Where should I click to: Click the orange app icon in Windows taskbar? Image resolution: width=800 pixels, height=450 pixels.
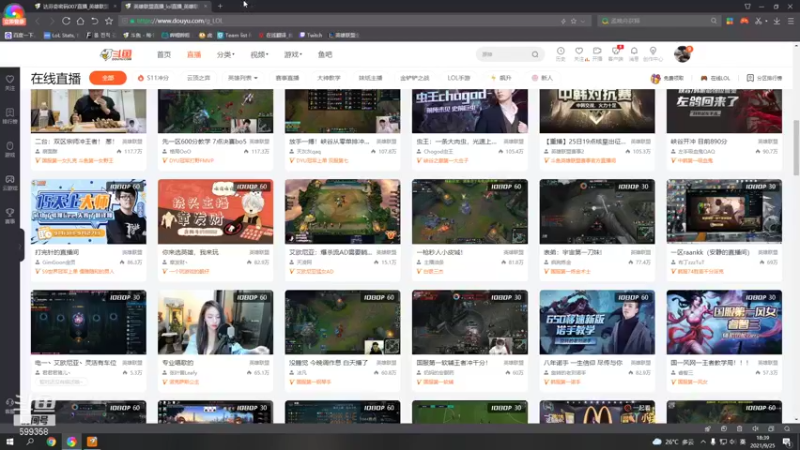point(92,441)
